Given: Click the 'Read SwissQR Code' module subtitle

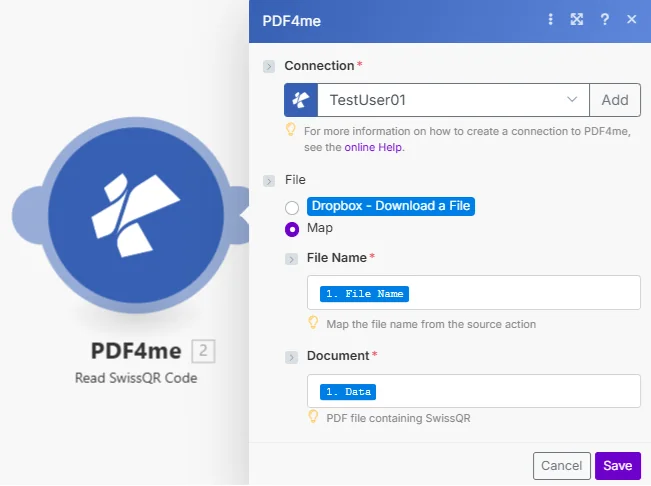Looking at the screenshot, I should [x=136, y=378].
